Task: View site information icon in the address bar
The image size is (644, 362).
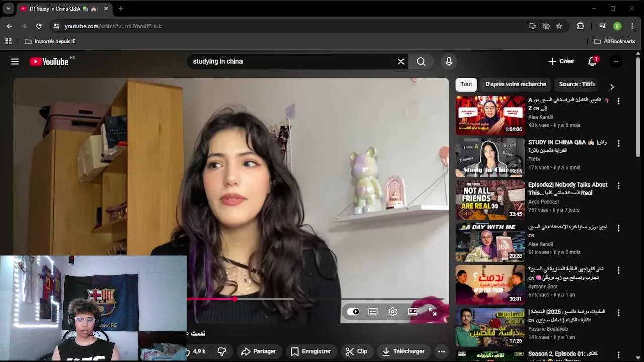Action: [x=56, y=26]
